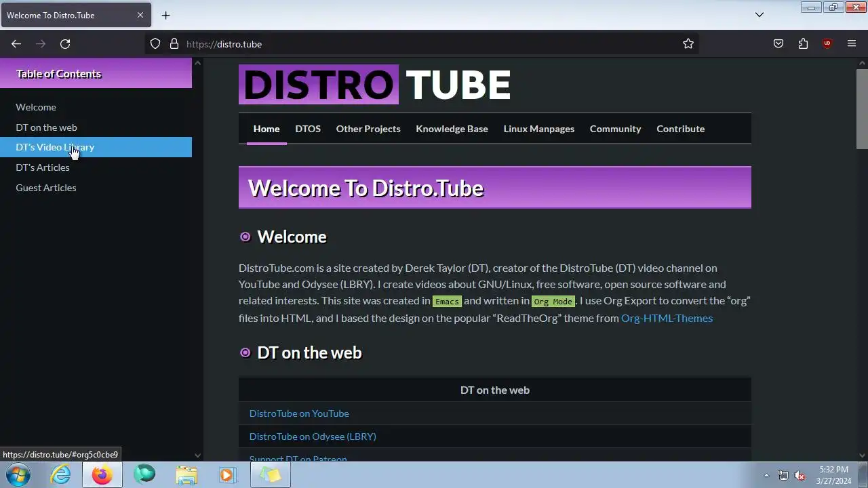Go to DT's Articles in sidebar

point(43,167)
